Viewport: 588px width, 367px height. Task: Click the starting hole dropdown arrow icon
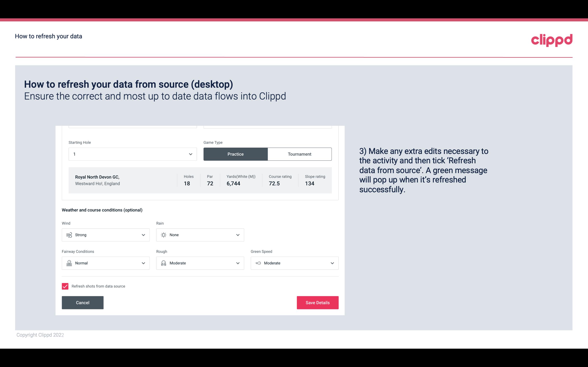point(190,154)
